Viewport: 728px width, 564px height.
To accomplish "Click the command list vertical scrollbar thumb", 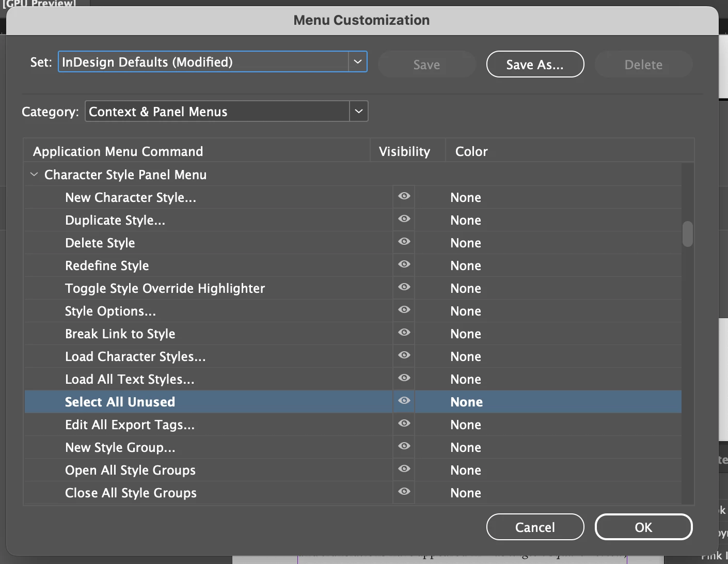I will (688, 234).
